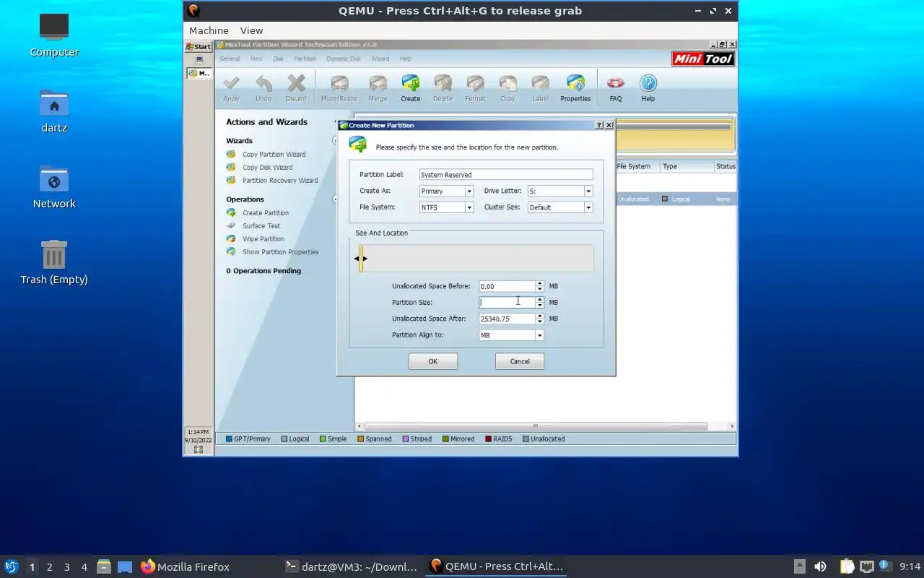This screenshot has height=578, width=924.
Task: Click Cancel in Create New Partition dialog
Action: click(520, 361)
